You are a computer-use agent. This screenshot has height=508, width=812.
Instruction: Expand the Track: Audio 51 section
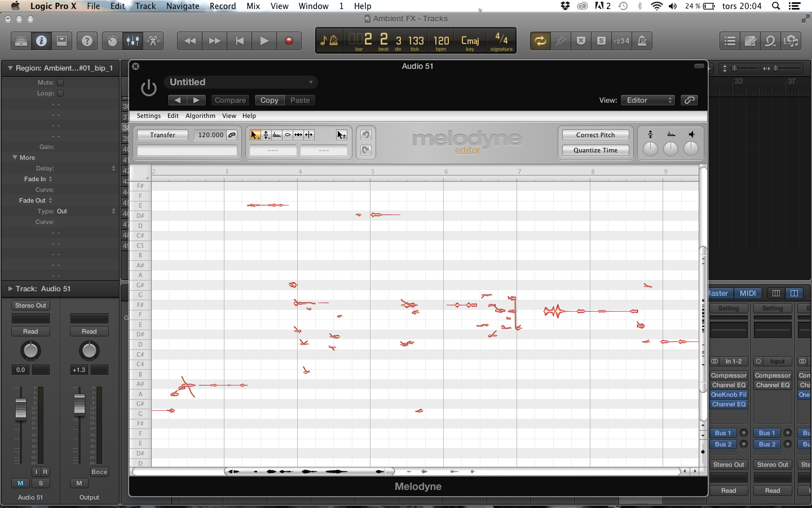point(10,288)
